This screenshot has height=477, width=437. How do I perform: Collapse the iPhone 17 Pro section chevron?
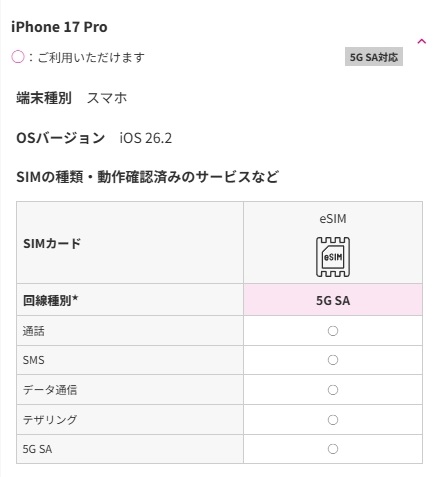tap(422, 41)
